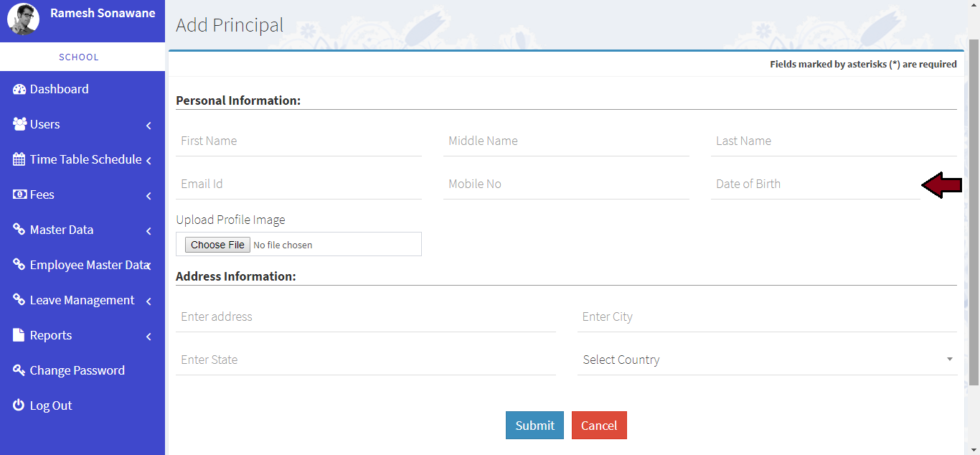Click the Choose File upload button
This screenshot has width=980, height=455.
tap(218, 245)
